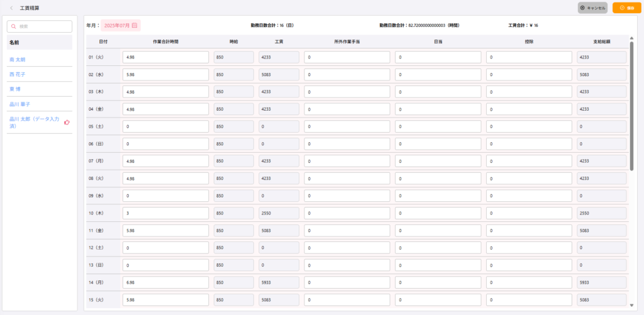Click 支給総額 field for 10（木）

click(602, 213)
